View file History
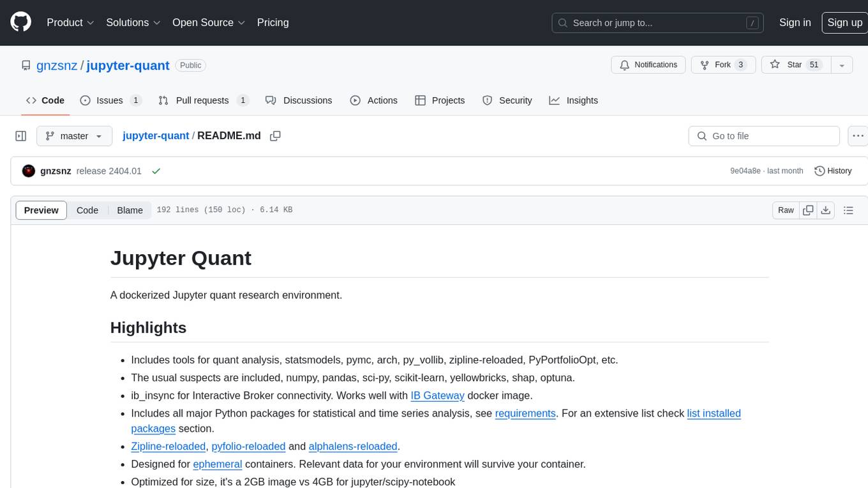This screenshot has width=868, height=488. 833,171
